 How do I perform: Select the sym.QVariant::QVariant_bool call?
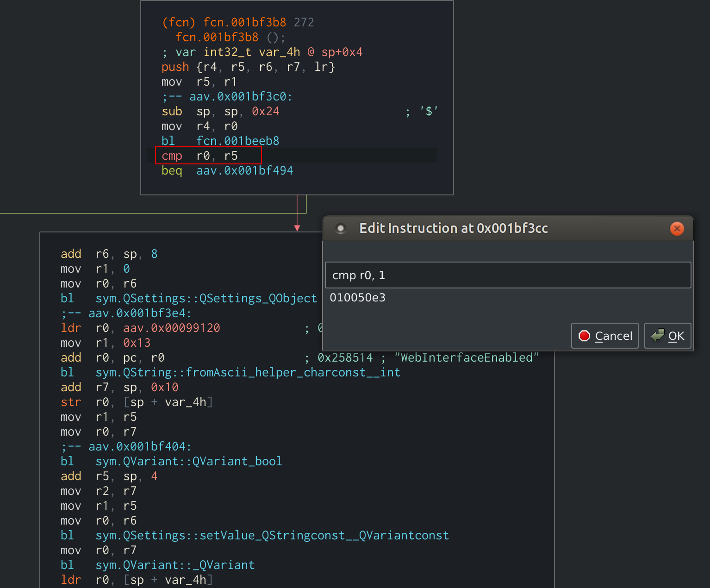click(x=188, y=462)
